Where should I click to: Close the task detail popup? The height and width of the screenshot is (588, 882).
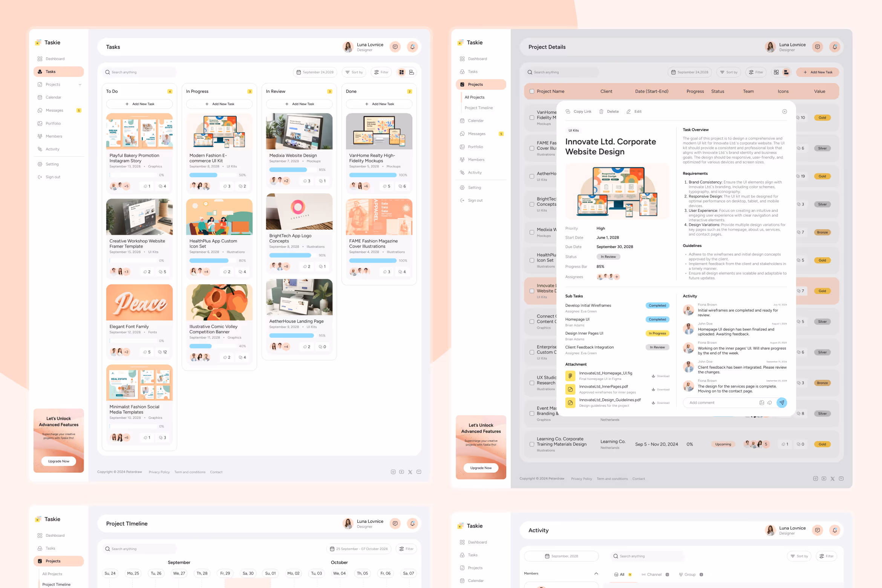click(784, 112)
